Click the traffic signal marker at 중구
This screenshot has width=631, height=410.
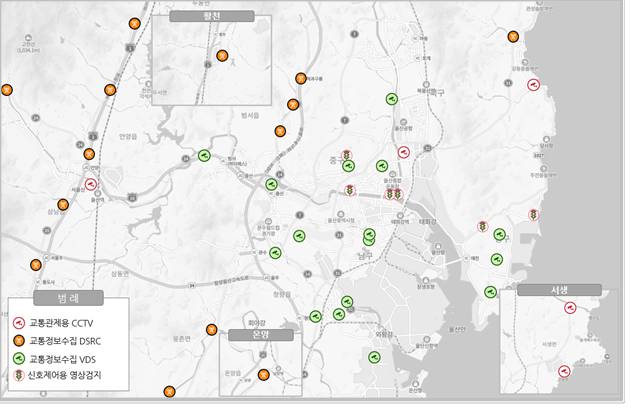pyautogui.click(x=346, y=155)
